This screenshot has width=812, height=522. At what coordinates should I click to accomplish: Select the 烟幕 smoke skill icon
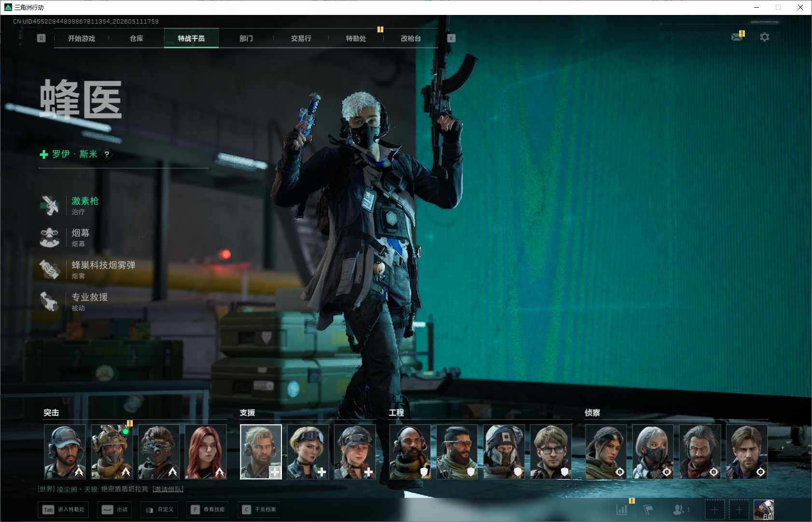(x=49, y=237)
